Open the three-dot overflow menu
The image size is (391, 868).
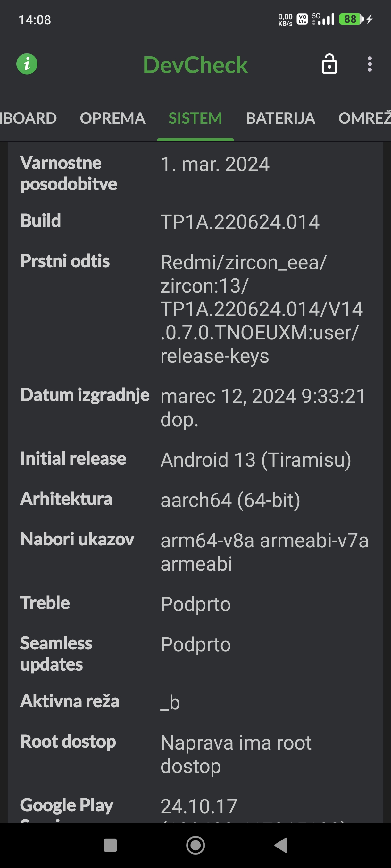pyautogui.click(x=370, y=64)
